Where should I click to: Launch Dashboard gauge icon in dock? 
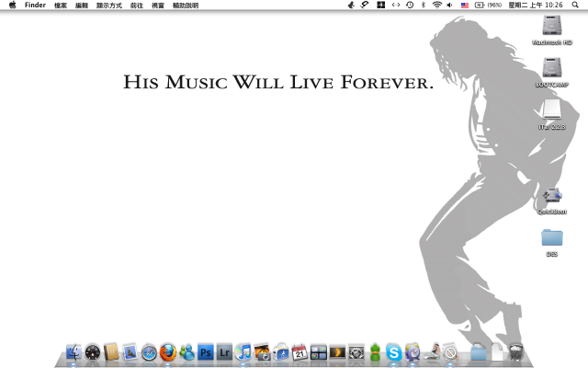pyautogui.click(x=93, y=352)
